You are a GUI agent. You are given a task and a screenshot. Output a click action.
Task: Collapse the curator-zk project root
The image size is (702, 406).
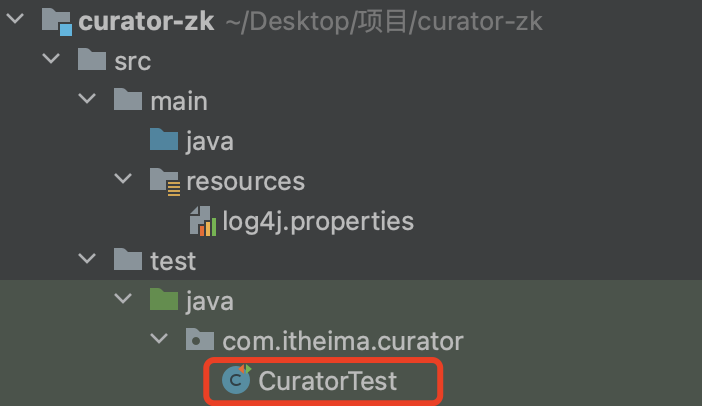point(15,22)
